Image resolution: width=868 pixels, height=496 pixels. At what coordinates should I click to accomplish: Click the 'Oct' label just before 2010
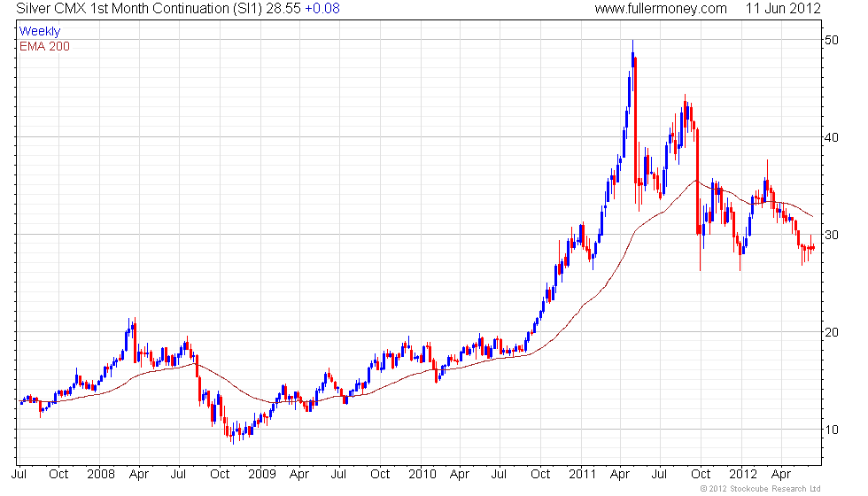click(380, 474)
